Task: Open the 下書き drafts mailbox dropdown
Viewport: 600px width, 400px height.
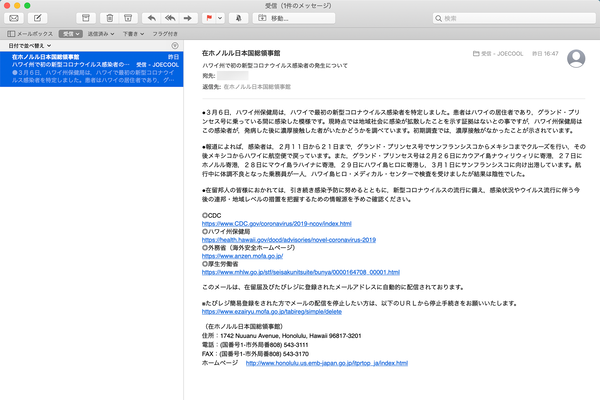Action: coord(133,34)
